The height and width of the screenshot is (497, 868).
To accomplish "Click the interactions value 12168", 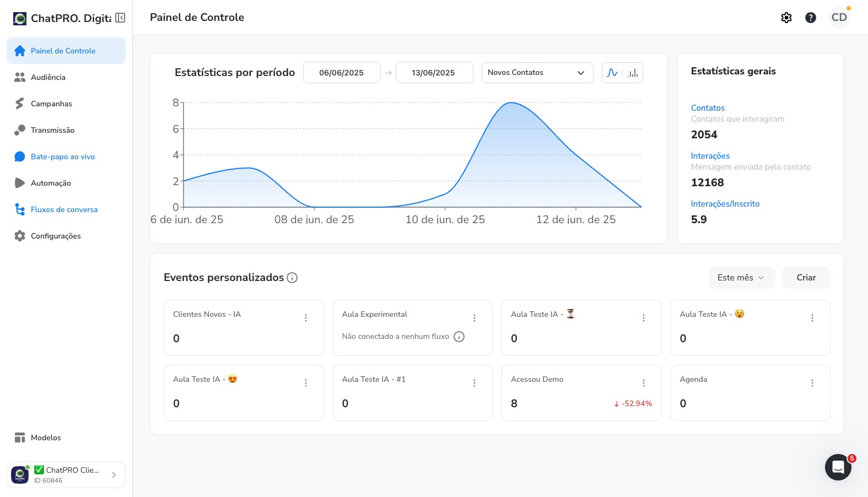I will (708, 182).
